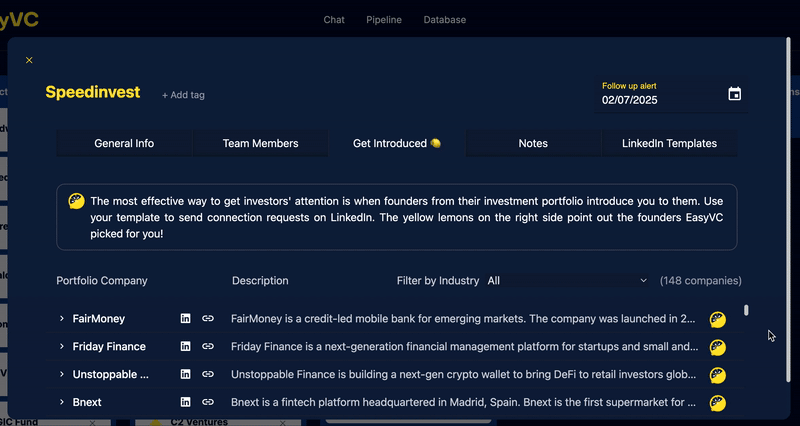800x426 pixels.
Task: Select the LinkedIn Templates tab
Action: [669, 143]
